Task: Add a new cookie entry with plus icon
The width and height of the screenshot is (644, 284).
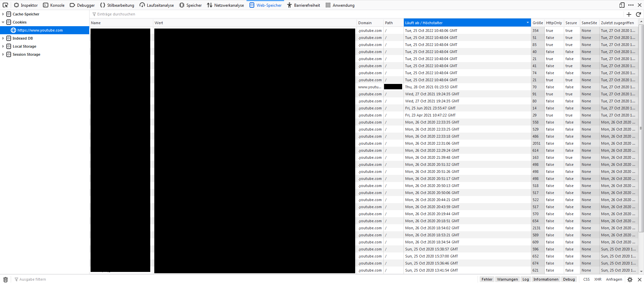Action: pyautogui.click(x=629, y=14)
